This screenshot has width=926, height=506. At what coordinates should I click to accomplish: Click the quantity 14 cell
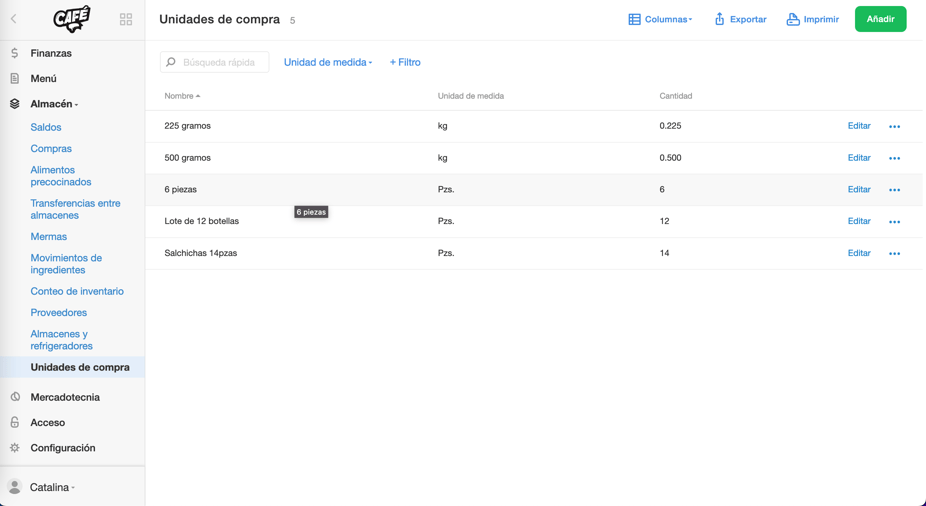pos(664,253)
